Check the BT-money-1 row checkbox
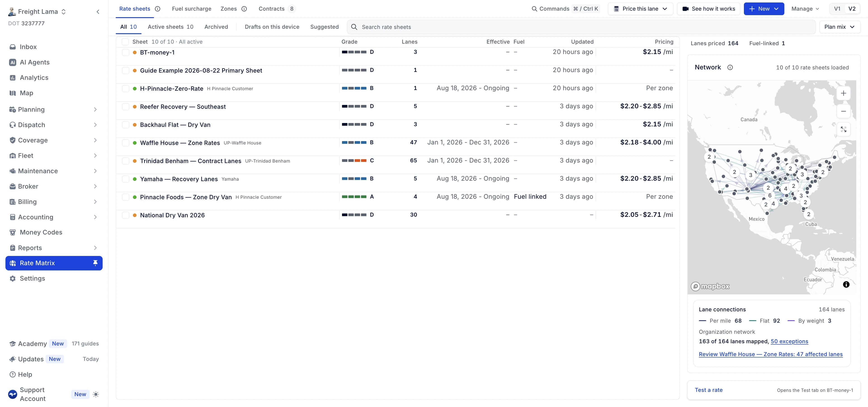868x407 pixels. [x=125, y=52]
